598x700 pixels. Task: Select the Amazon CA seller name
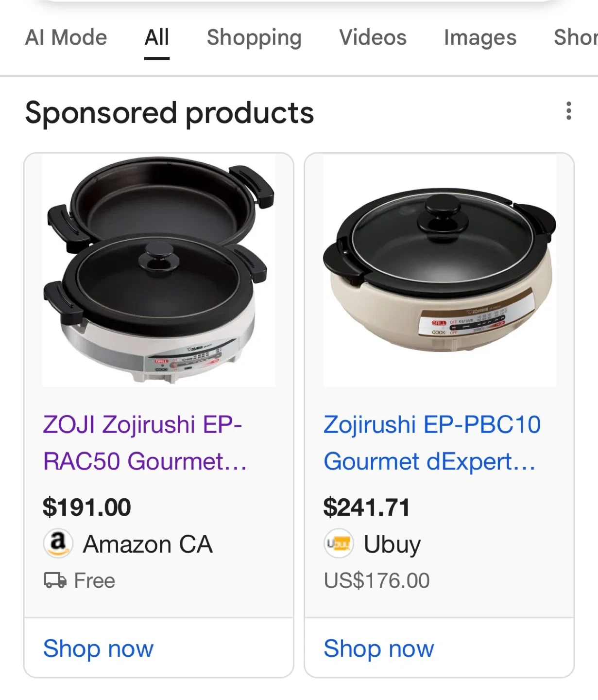148,544
